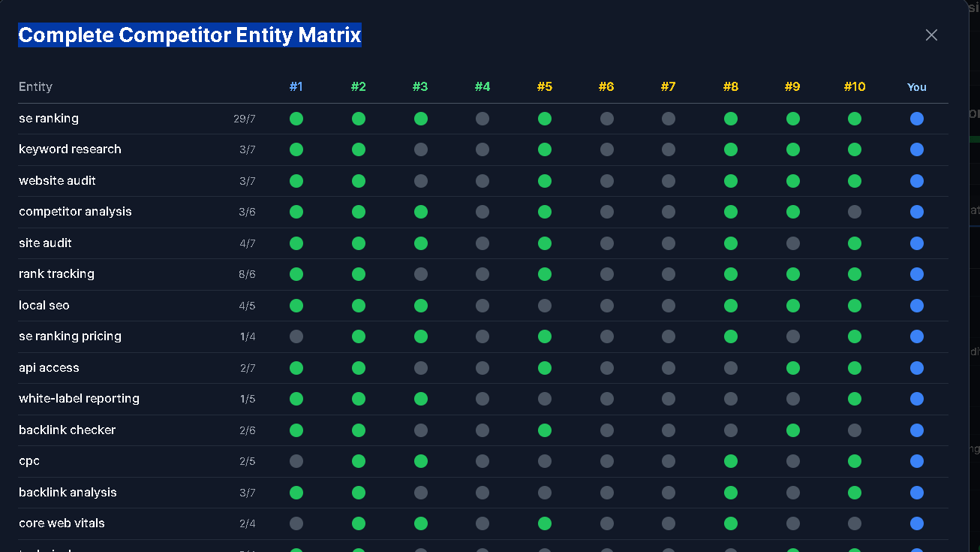980x552 pixels.
Task: Click the green dot for local seo under #8
Action: coord(731,306)
